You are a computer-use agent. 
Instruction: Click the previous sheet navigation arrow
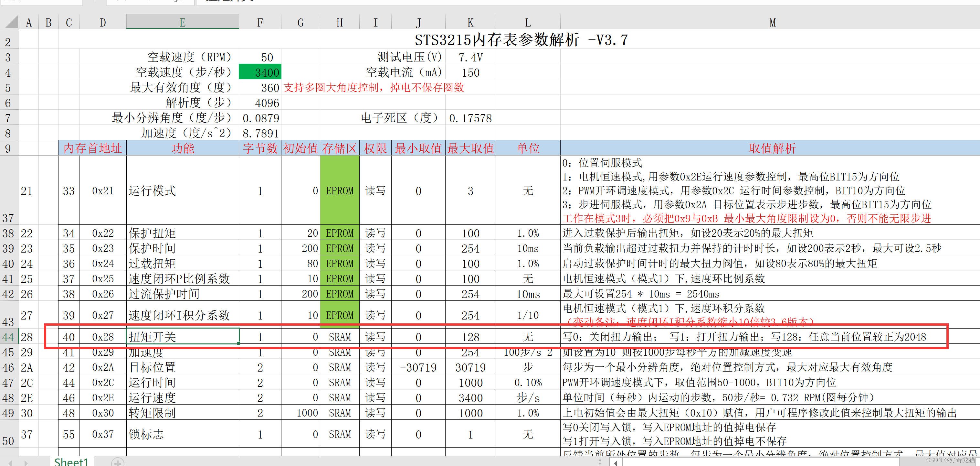10,463
